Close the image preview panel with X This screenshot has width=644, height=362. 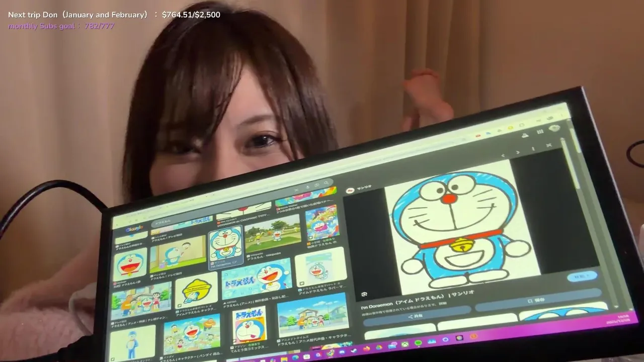(549, 145)
